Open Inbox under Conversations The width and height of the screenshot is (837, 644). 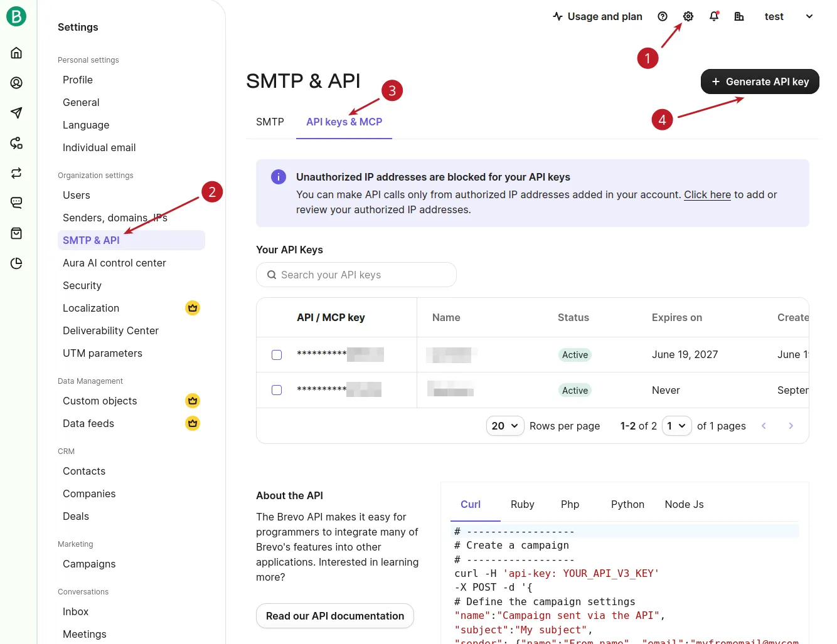[75, 611]
